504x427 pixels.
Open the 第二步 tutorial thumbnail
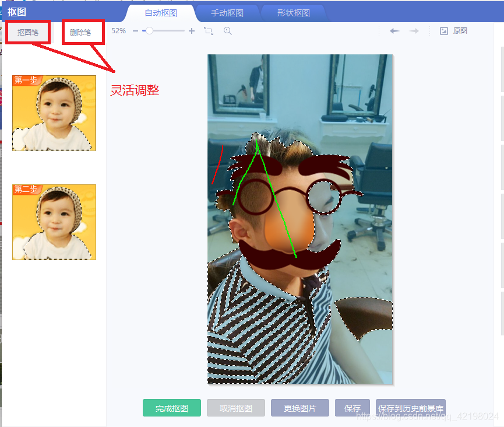(54, 222)
